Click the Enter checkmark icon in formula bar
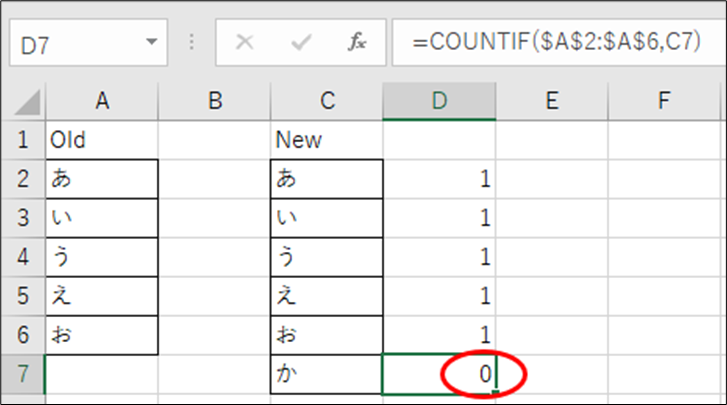727x405 pixels. click(x=301, y=43)
